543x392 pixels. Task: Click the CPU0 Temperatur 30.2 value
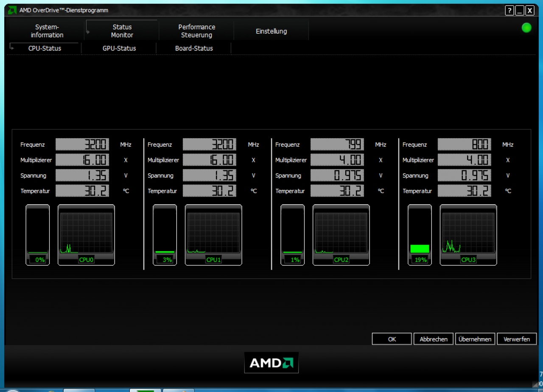[x=82, y=191]
